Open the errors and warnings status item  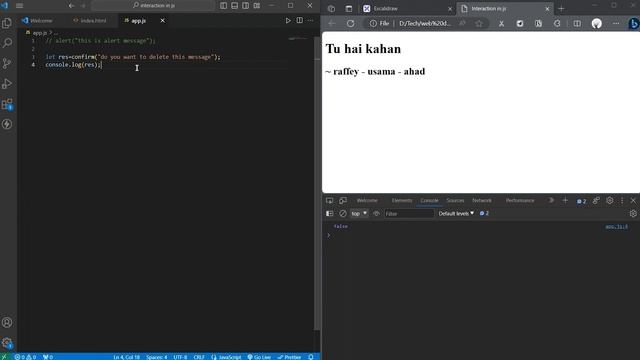point(25,357)
